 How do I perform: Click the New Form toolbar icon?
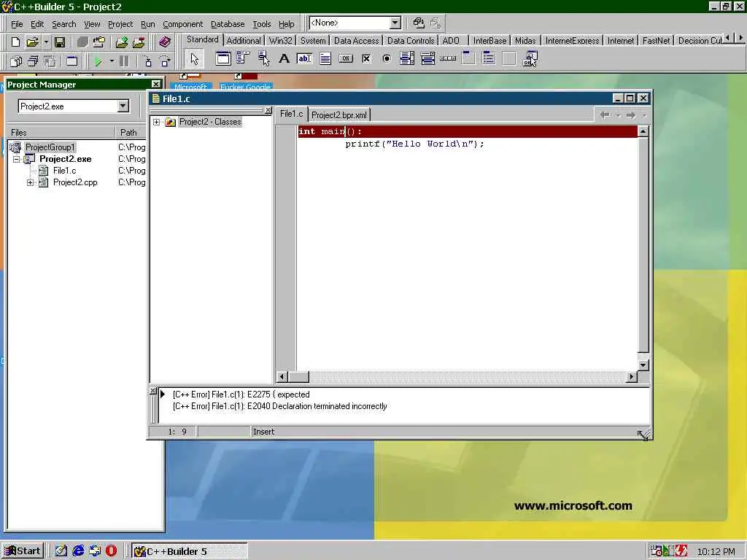coord(72,61)
